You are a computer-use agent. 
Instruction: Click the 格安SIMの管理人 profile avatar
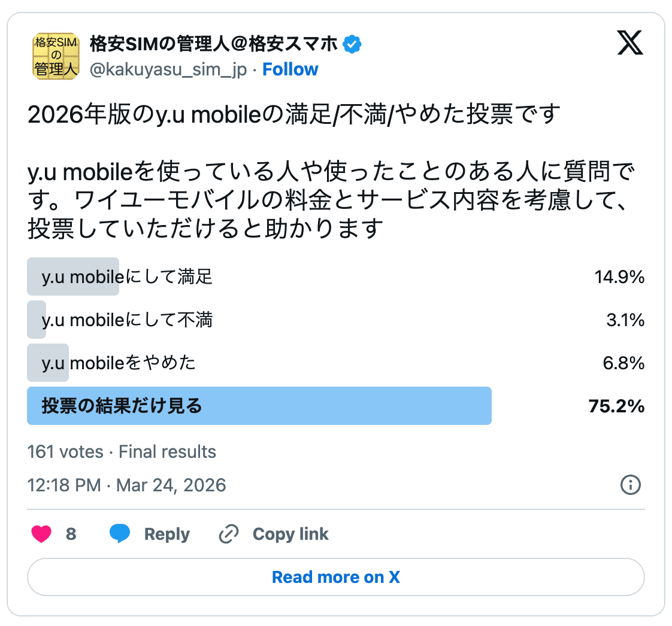pyautogui.click(x=56, y=56)
